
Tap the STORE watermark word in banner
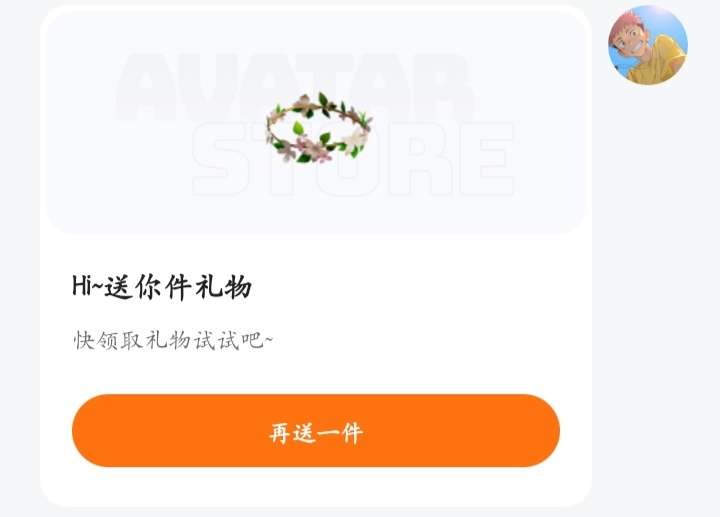(353, 159)
